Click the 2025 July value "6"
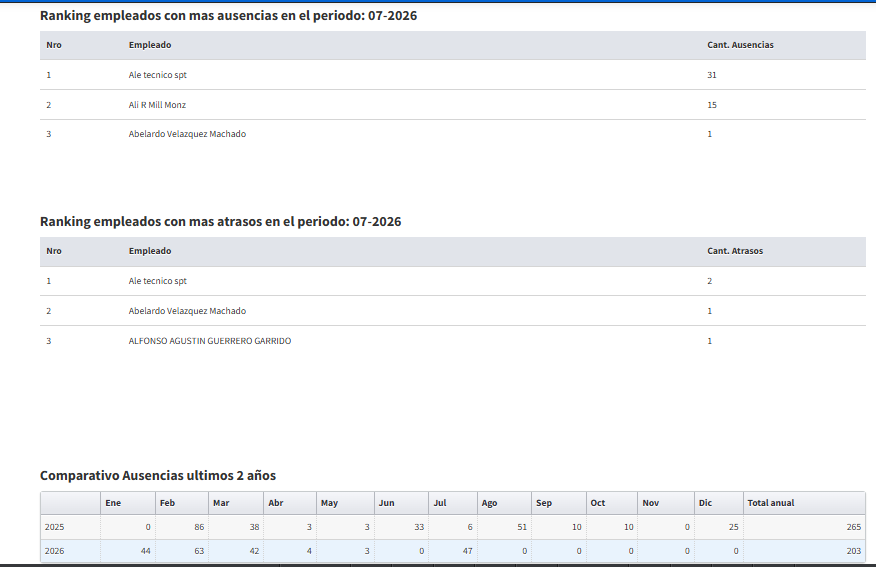 (470, 527)
